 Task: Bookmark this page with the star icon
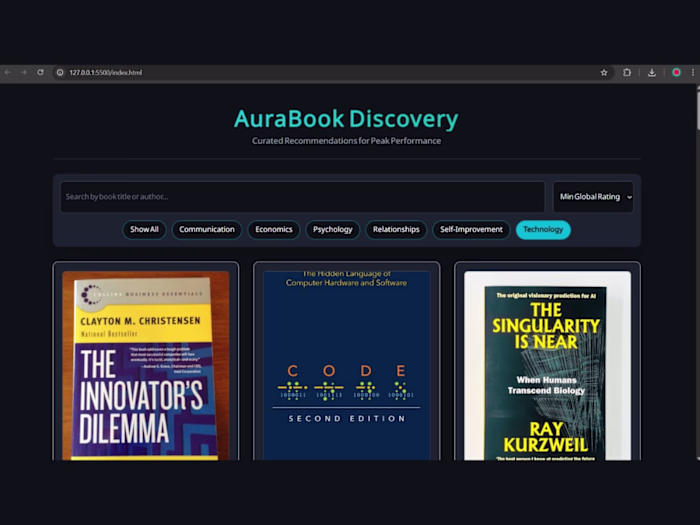pos(604,72)
